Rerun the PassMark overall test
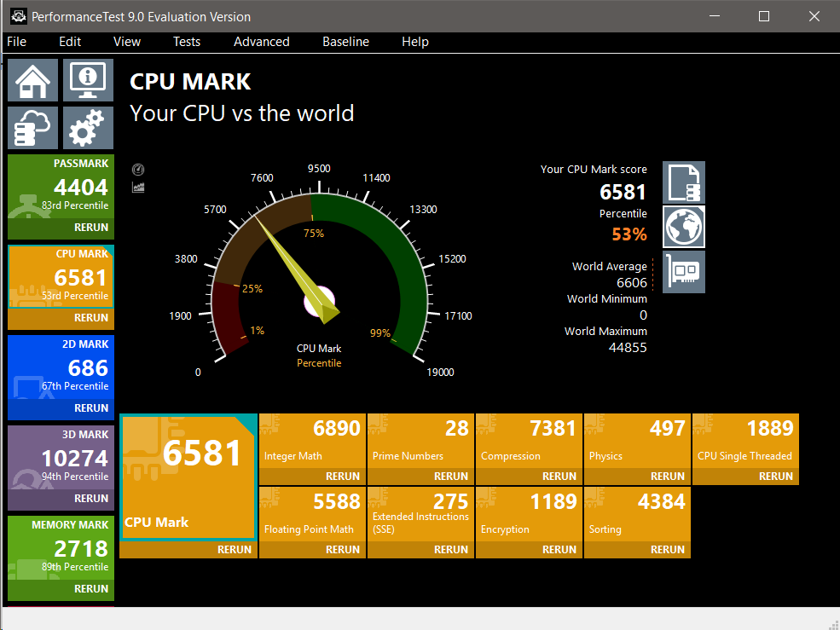Viewport: 840px width, 630px height. [90, 228]
